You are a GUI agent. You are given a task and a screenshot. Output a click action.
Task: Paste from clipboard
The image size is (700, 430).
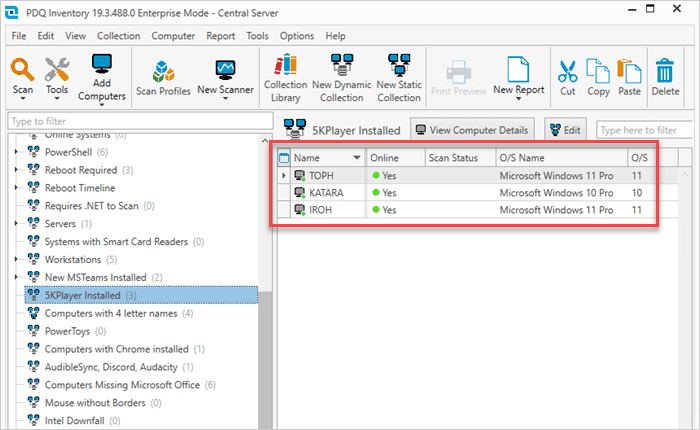click(629, 78)
